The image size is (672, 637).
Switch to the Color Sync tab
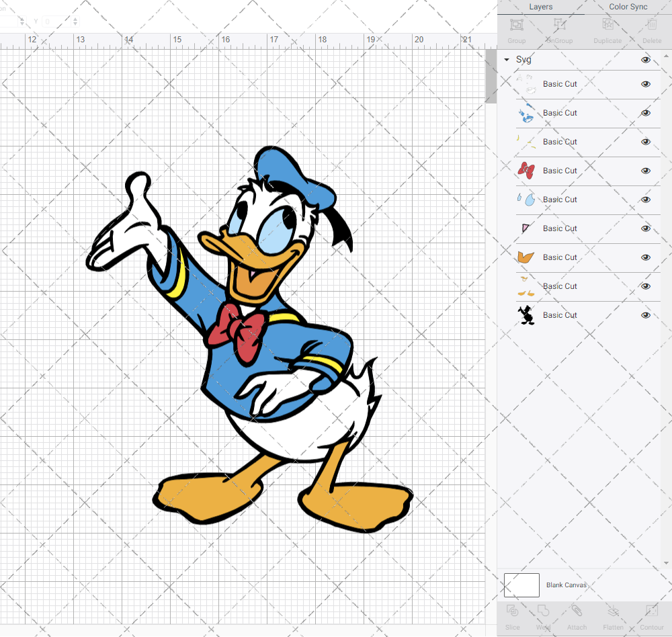point(628,7)
